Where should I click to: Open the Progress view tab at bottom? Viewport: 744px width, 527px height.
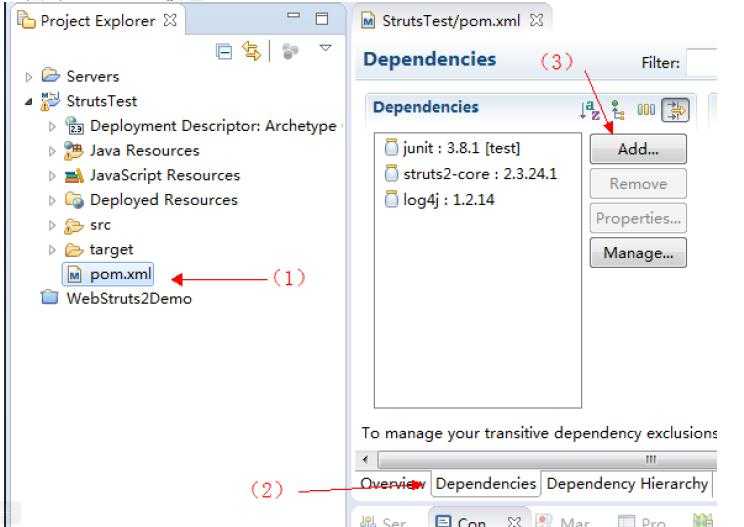642,522
